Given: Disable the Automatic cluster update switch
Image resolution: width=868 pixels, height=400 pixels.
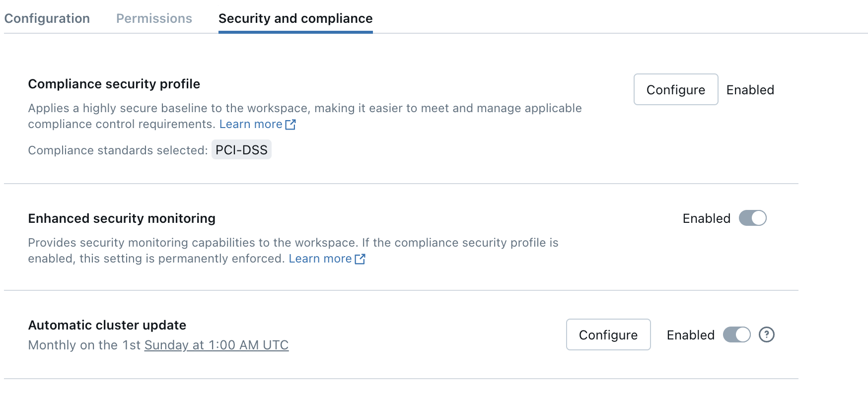Looking at the screenshot, I should click(736, 335).
